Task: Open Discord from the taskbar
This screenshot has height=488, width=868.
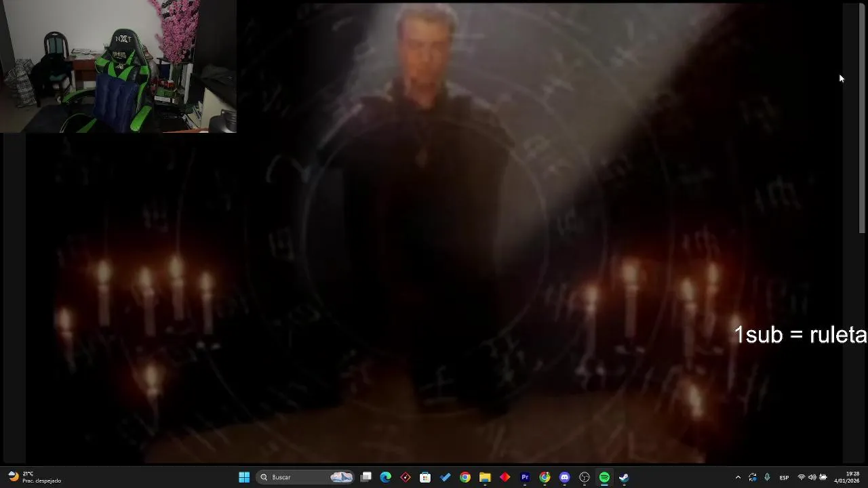Action: (x=564, y=477)
